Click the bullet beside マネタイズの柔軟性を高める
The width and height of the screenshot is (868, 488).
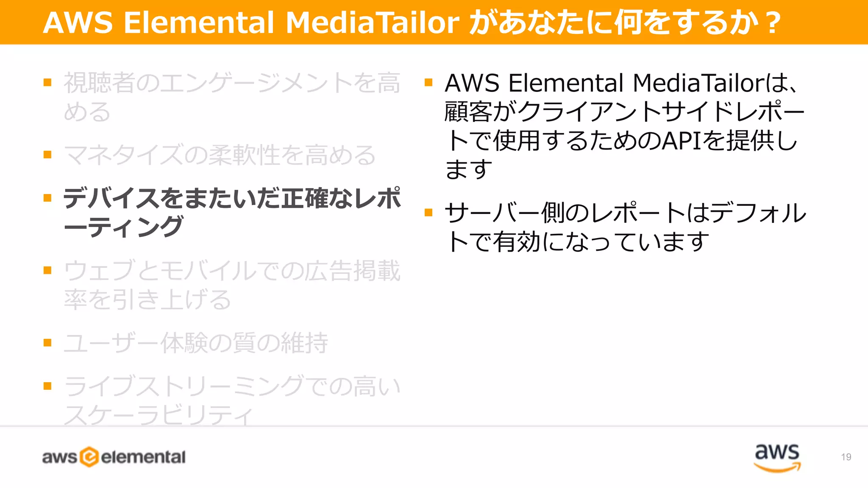[x=47, y=155]
